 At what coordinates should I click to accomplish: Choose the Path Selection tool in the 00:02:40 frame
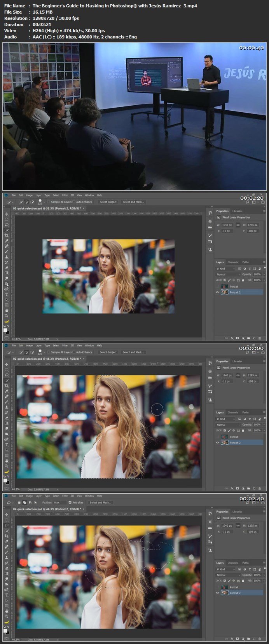tap(6, 600)
